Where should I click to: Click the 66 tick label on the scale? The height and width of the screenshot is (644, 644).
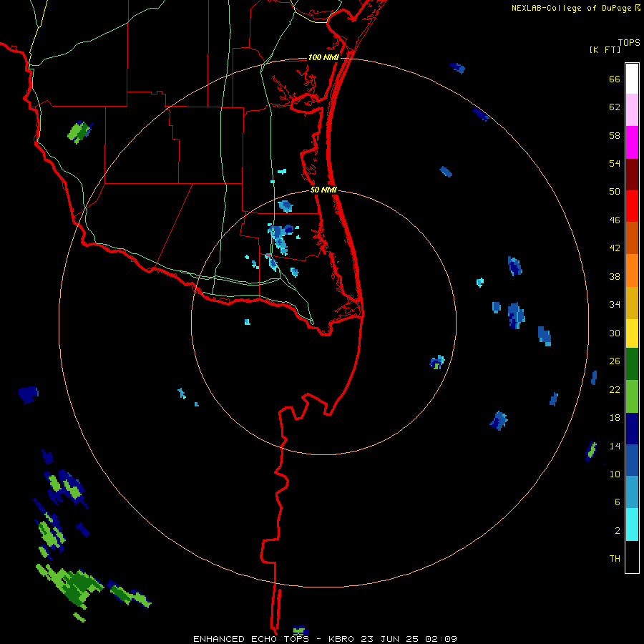point(615,79)
